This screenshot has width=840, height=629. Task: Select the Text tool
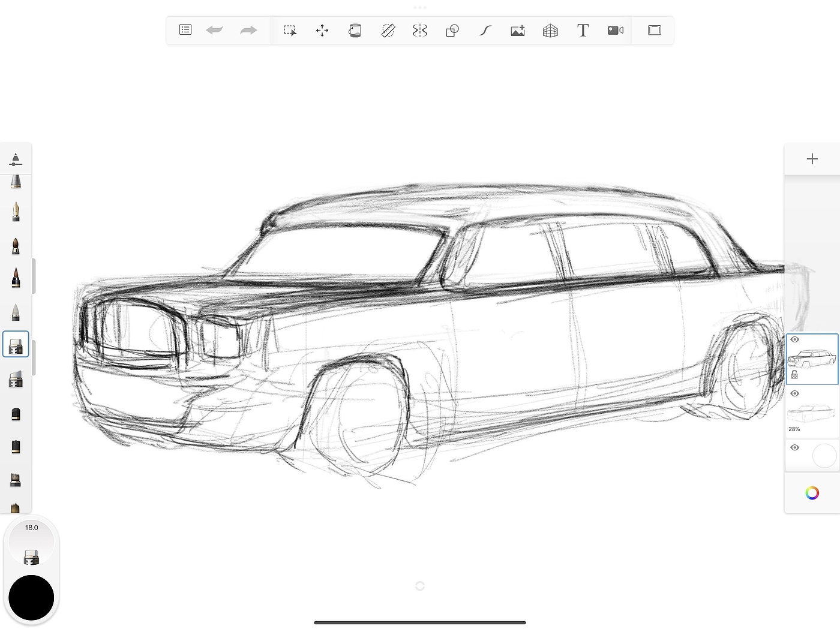point(583,30)
